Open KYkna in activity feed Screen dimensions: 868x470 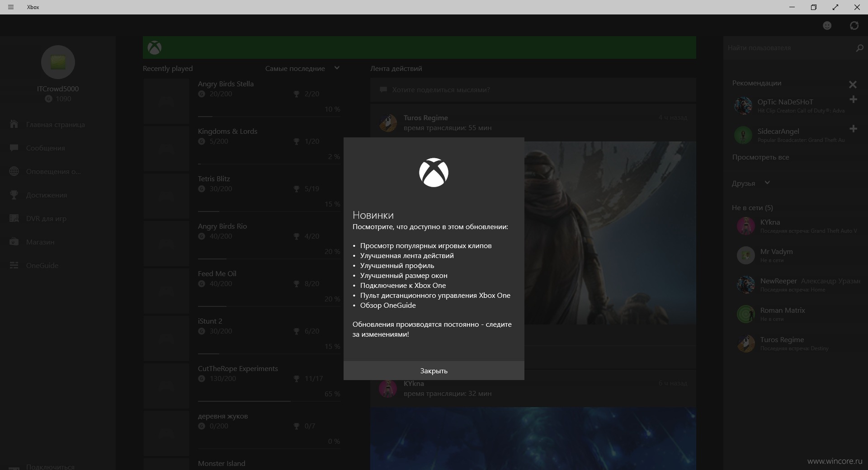(414, 383)
